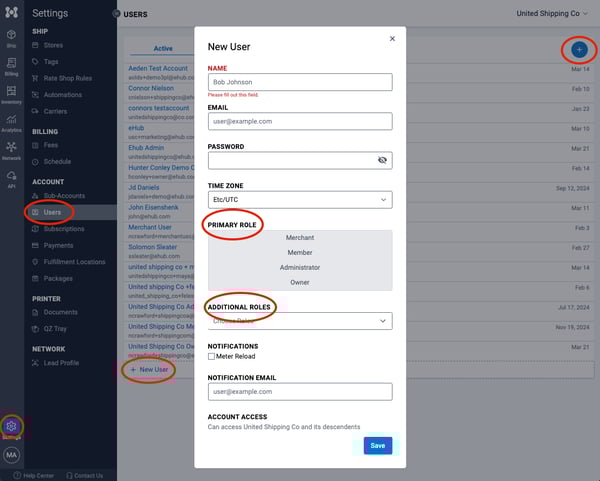Open United Shipping Co account dropdown

pos(555,14)
